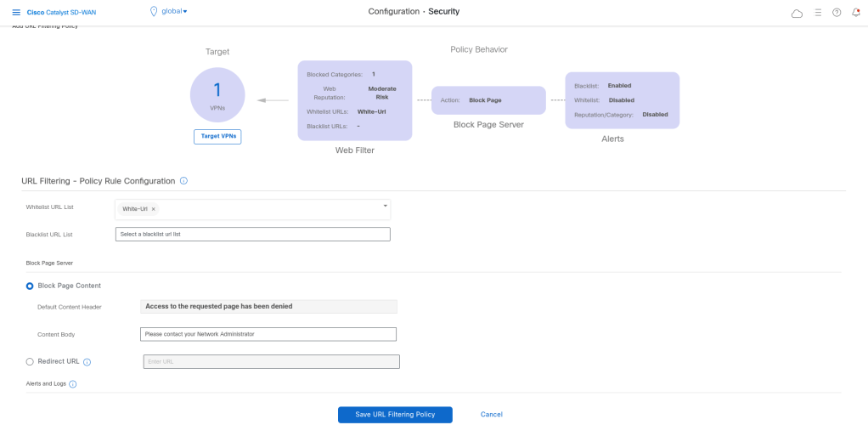Image resolution: width=868 pixels, height=425 pixels.
Task: Click info icon next to Alerts and Logs
Action: (x=73, y=384)
